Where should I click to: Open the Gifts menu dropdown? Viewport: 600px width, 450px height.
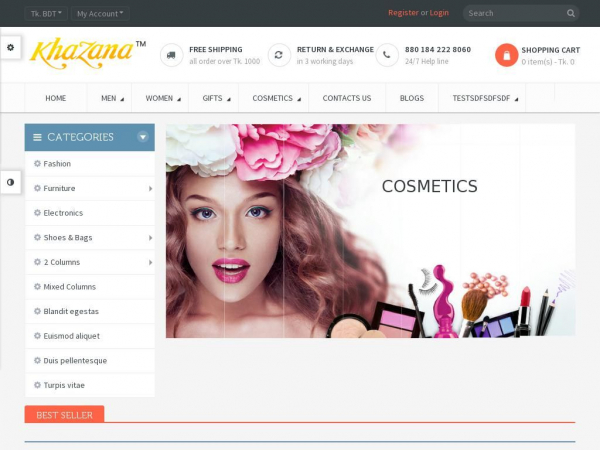click(214, 98)
